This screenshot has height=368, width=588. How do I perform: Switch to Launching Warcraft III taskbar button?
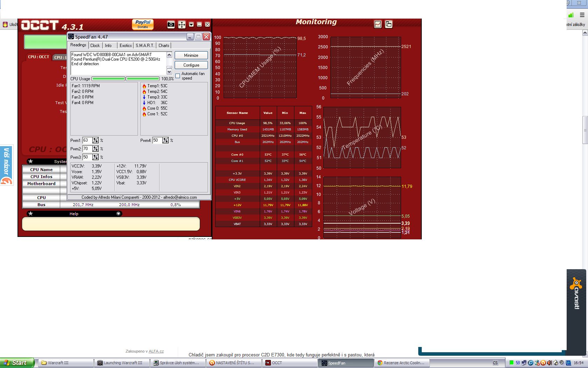tap(122, 363)
